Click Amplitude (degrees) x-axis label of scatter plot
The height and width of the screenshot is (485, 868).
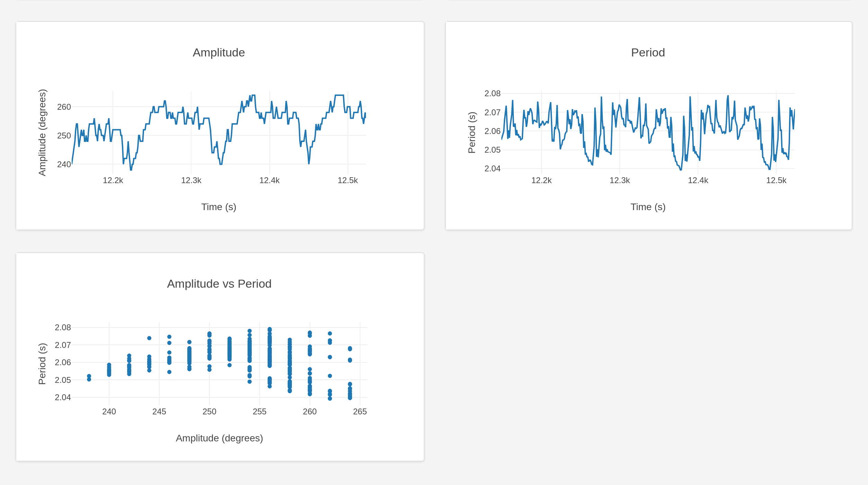[x=219, y=438]
